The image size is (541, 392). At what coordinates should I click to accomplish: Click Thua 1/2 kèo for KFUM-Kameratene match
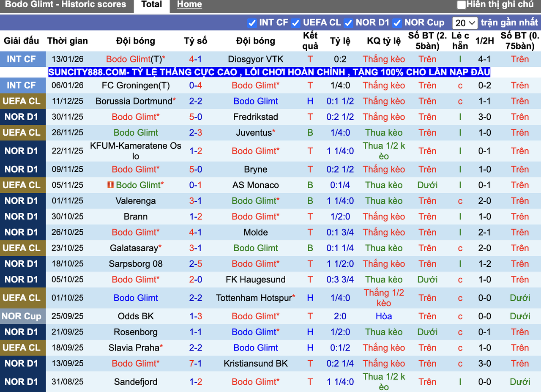(384, 151)
